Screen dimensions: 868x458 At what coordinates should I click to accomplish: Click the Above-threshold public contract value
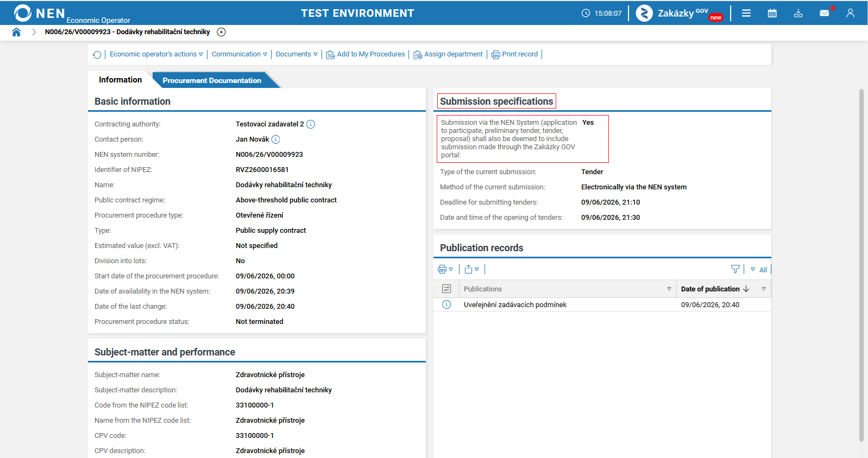286,200
